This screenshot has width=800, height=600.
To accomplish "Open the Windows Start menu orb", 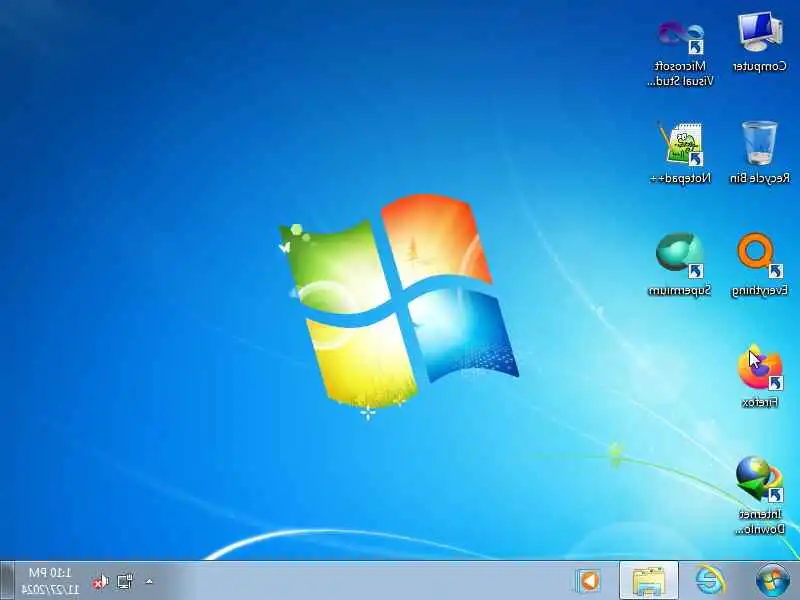I will click(773, 581).
